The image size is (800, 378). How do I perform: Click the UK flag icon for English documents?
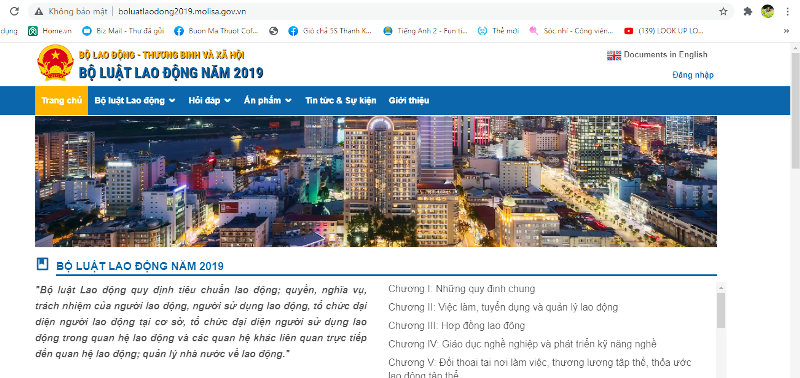pyautogui.click(x=614, y=55)
